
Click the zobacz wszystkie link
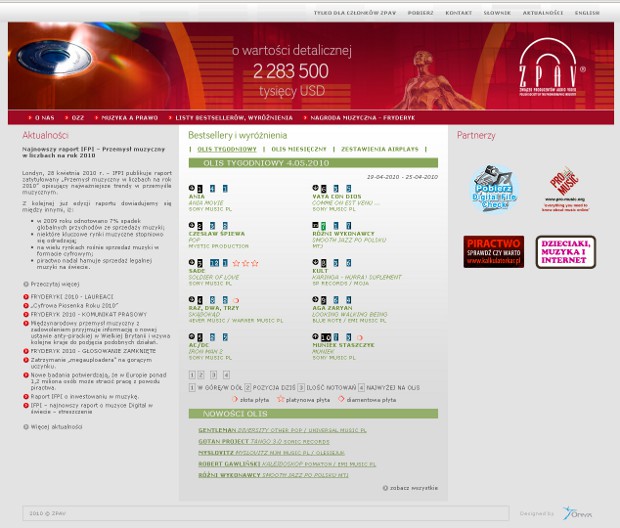[414, 488]
